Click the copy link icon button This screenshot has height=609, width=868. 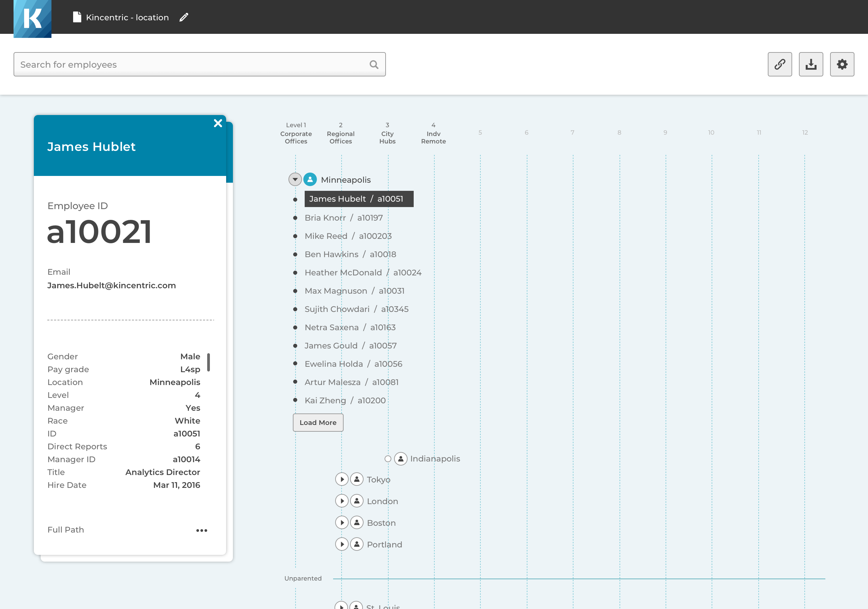point(780,64)
